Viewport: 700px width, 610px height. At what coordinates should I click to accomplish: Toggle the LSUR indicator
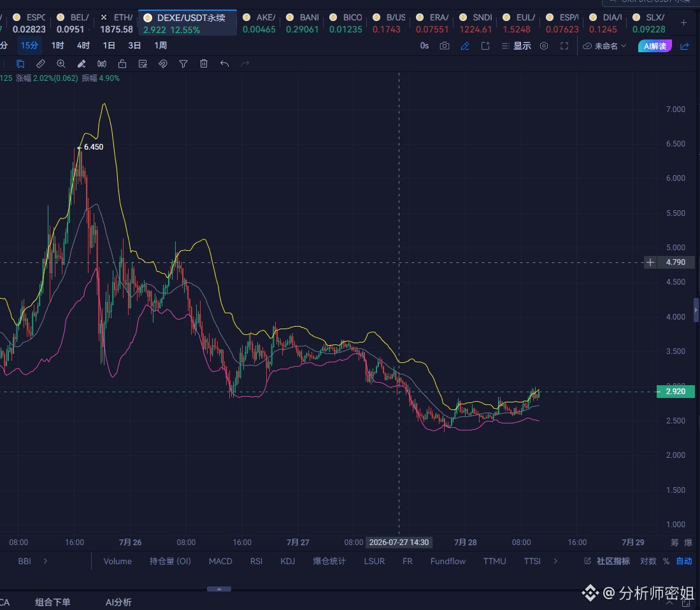click(x=374, y=561)
